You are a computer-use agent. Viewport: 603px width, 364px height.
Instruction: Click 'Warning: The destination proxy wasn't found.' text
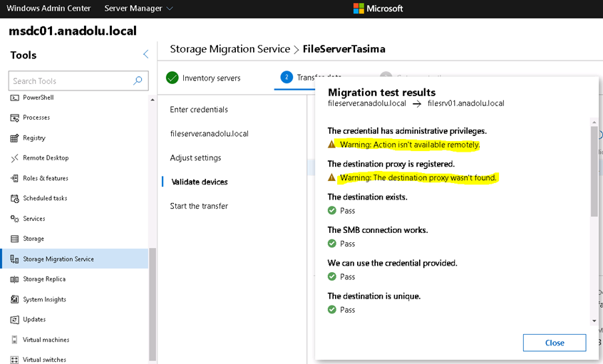pyautogui.click(x=418, y=177)
